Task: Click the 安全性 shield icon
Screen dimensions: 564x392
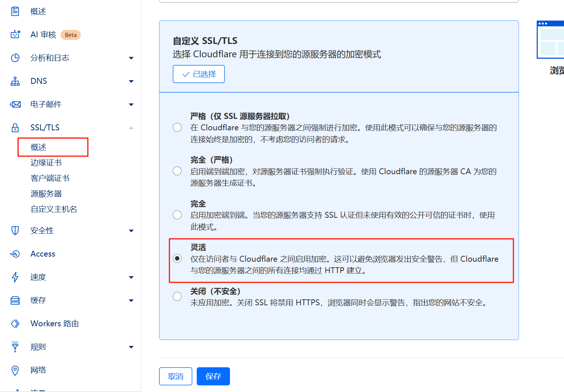Action: (15, 230)
